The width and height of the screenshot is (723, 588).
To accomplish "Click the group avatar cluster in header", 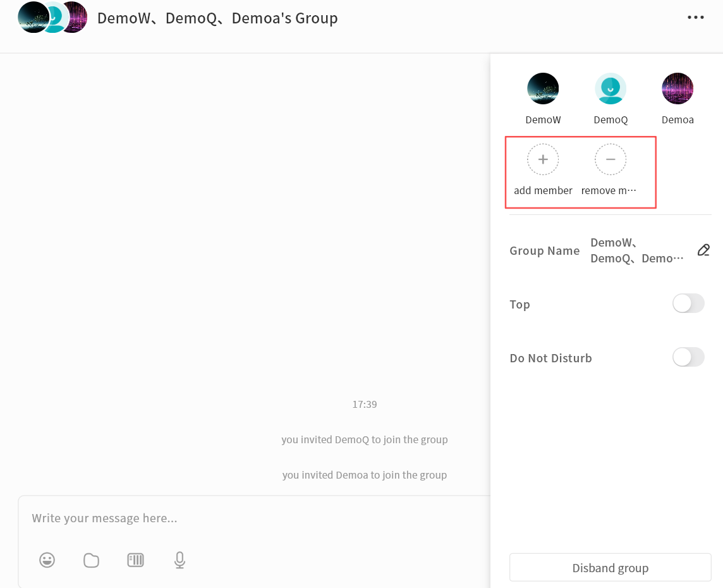I will (x=52, y=18).
